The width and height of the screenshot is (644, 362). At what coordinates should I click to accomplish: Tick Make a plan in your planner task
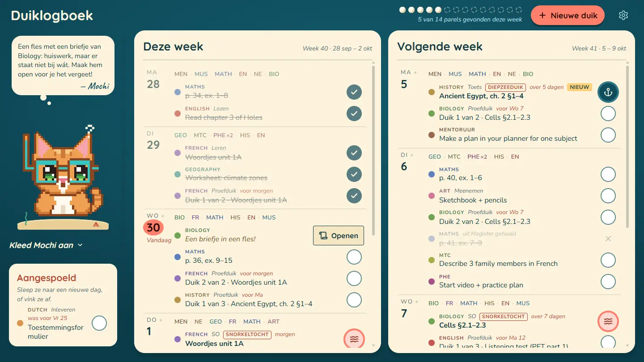coord(608,135)
